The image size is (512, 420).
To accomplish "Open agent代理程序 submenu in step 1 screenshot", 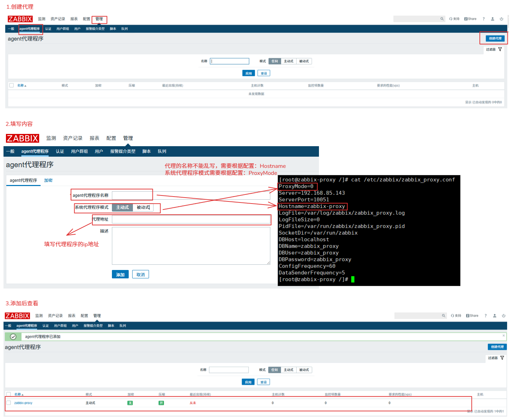I will click(29, 29).
